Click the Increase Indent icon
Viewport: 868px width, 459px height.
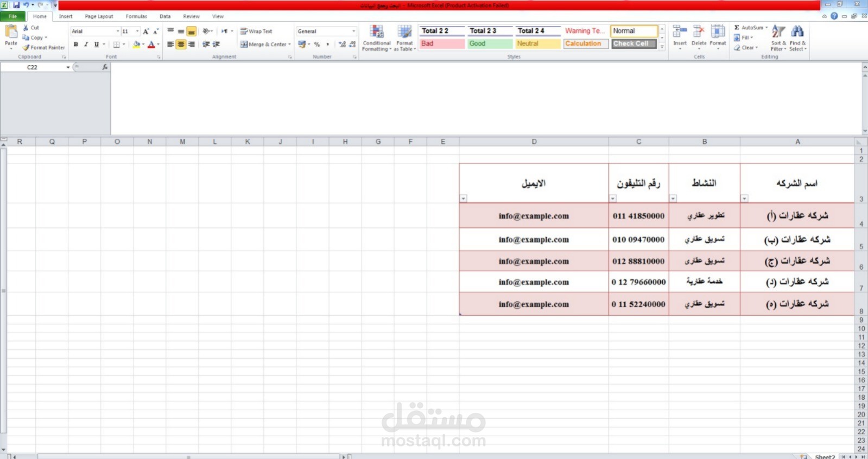coord(216,44)
